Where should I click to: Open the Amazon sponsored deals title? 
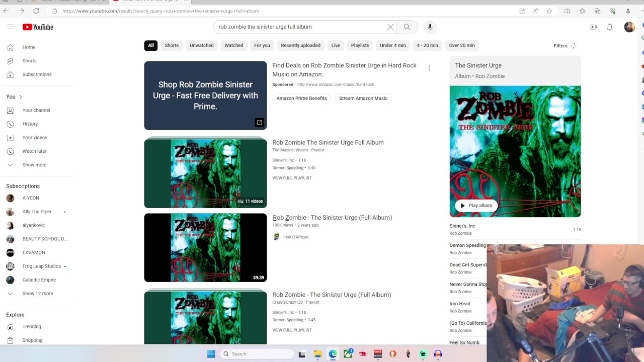tap(345, 70)
